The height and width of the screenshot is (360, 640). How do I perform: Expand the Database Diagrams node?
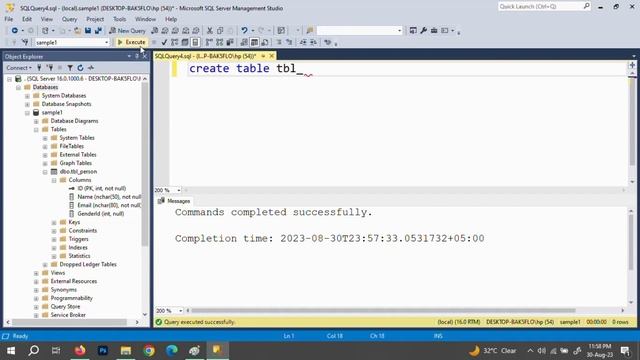(36, 121)
